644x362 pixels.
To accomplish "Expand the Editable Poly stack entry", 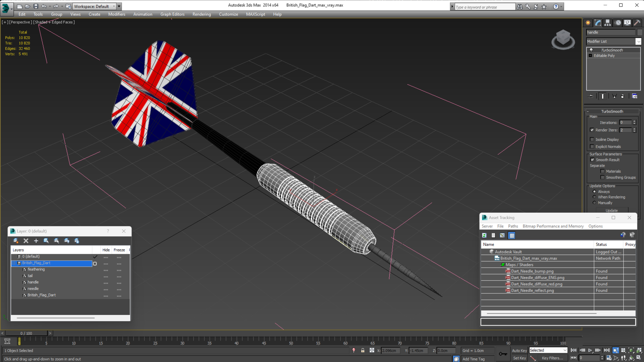I will pos(591,55).
